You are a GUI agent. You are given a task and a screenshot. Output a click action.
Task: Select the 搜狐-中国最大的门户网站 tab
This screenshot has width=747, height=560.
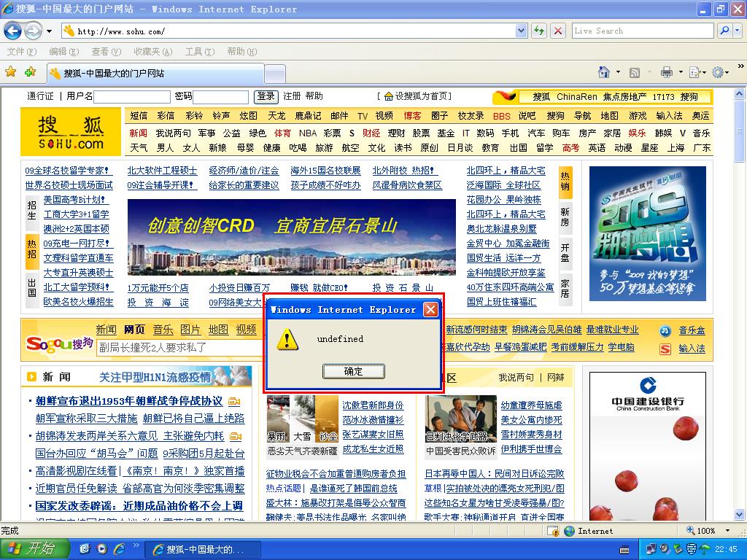point(155,74)
